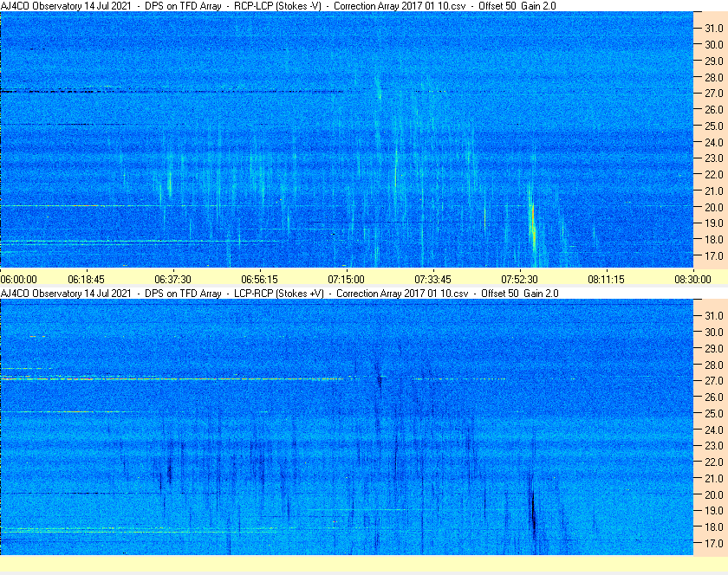The width and height of the screenshot is (728, 575).
Task: Click the 07:52:30 time label
Action: coord(519,280)
